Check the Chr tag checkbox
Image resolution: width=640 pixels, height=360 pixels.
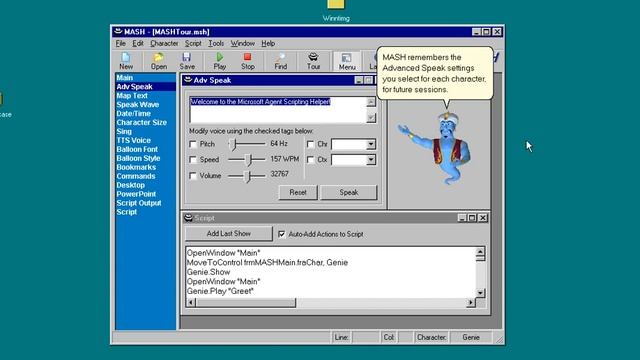click(310, 144)
